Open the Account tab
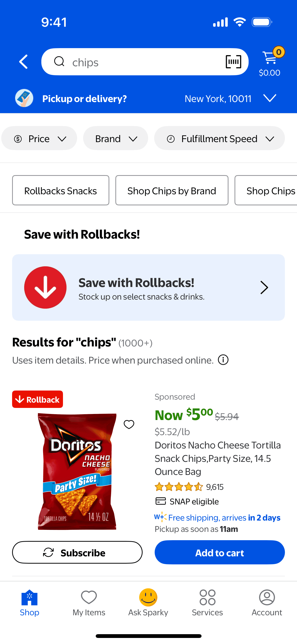The image size is (297, 644). pos(267,602)
